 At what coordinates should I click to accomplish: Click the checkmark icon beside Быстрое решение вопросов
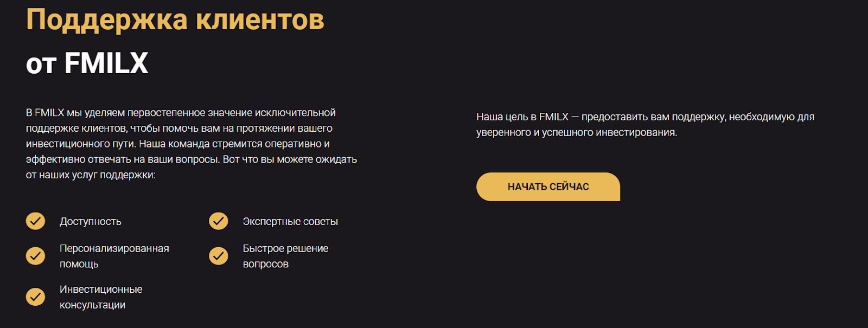click(219, 255)
